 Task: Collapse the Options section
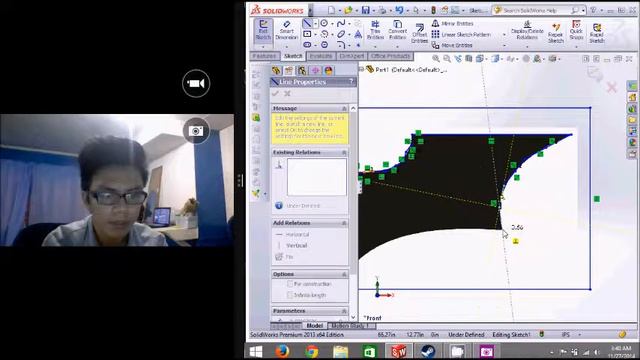pyautogui.click(x=344, y=274)
